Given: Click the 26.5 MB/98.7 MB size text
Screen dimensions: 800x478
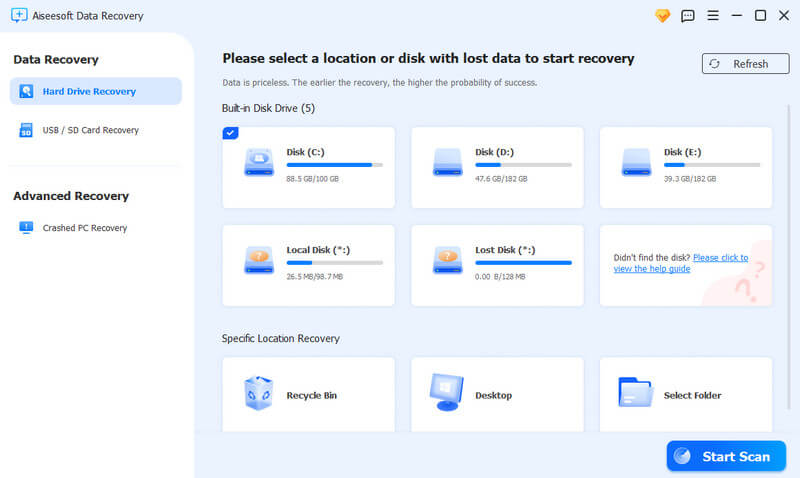Looking at the screenshot, I should [314, 276].
